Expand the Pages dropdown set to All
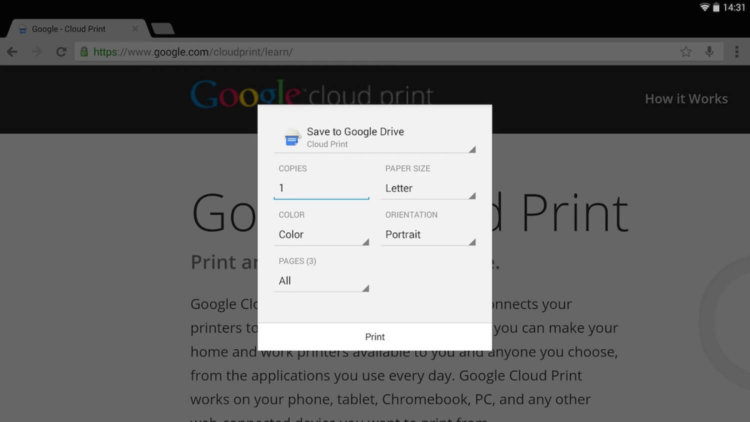Image resolution: width=750 pixels, height=422 pixels. click(322, 281)
